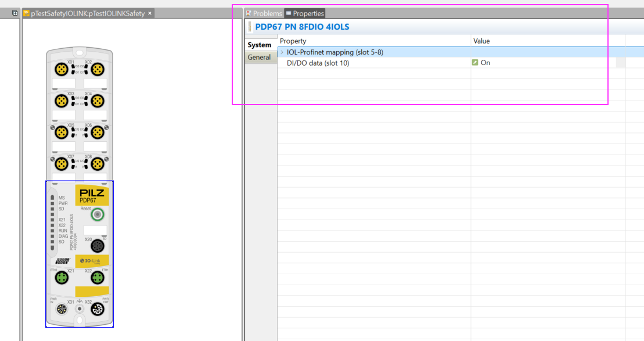Select the black X20 SD connector

[x=98, y=246]
